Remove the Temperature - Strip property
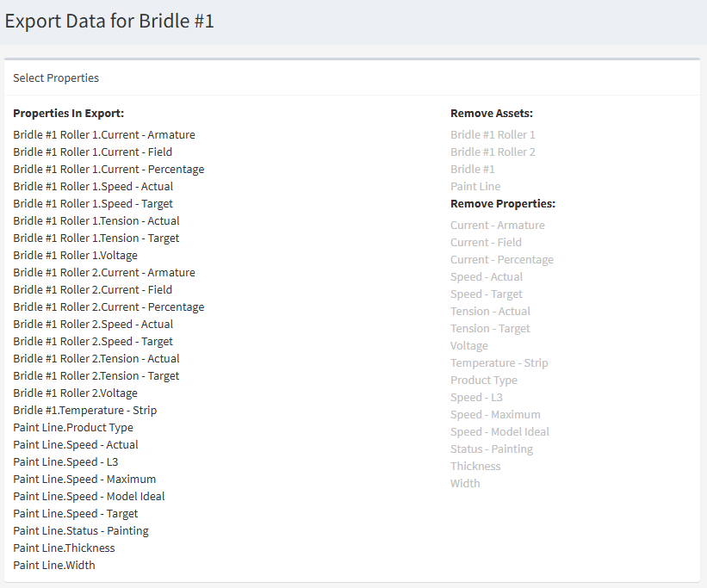 click(499, 362)
